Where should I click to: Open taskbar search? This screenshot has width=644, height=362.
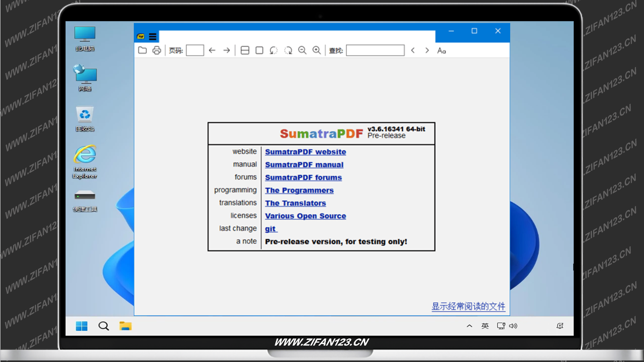[103, 326]
